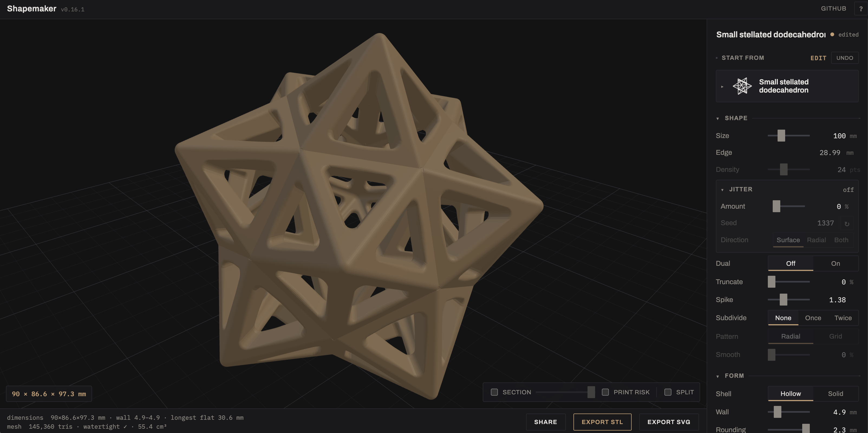868x433 pixels.
Task: Click the Size slider handle
Action: (x=781, y=136)
